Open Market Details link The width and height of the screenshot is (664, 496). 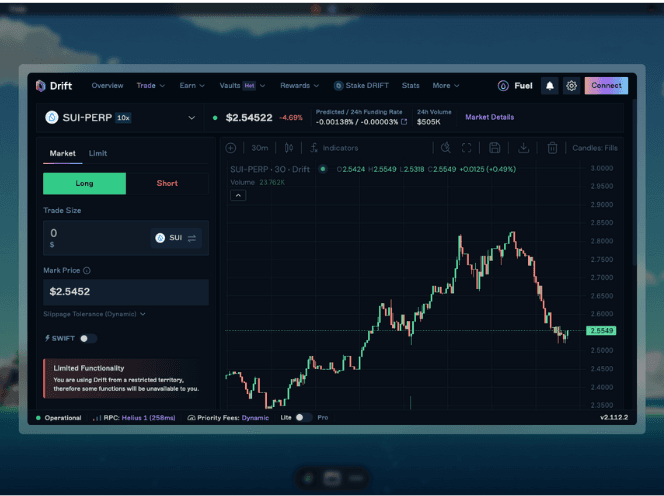tap(490, 117)
